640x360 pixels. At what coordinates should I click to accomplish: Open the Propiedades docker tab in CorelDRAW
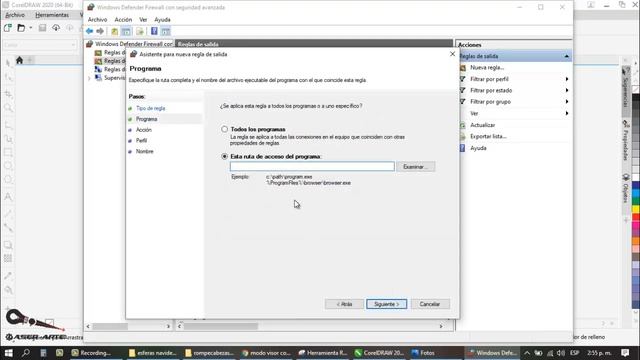626,140
